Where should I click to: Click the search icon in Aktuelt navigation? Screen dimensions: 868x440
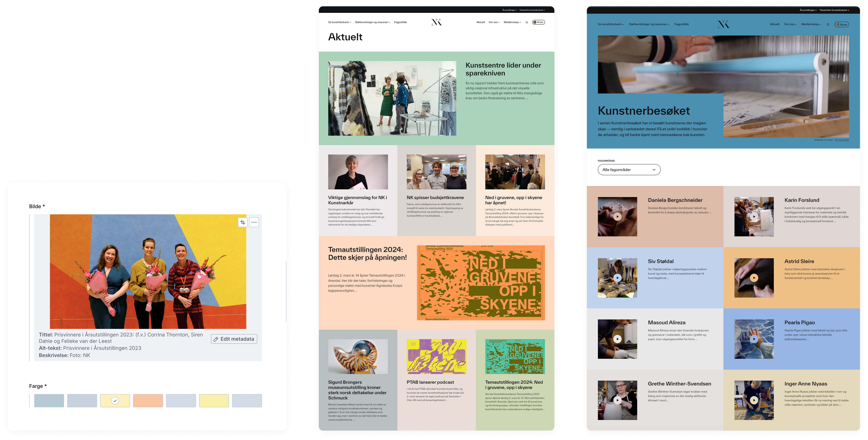527,23
